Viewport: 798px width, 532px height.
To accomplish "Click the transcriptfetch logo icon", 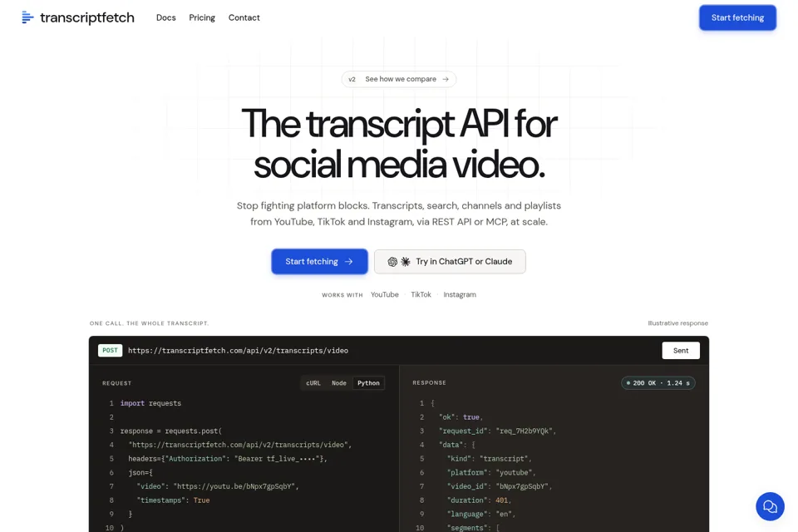I will click(27, 17).
